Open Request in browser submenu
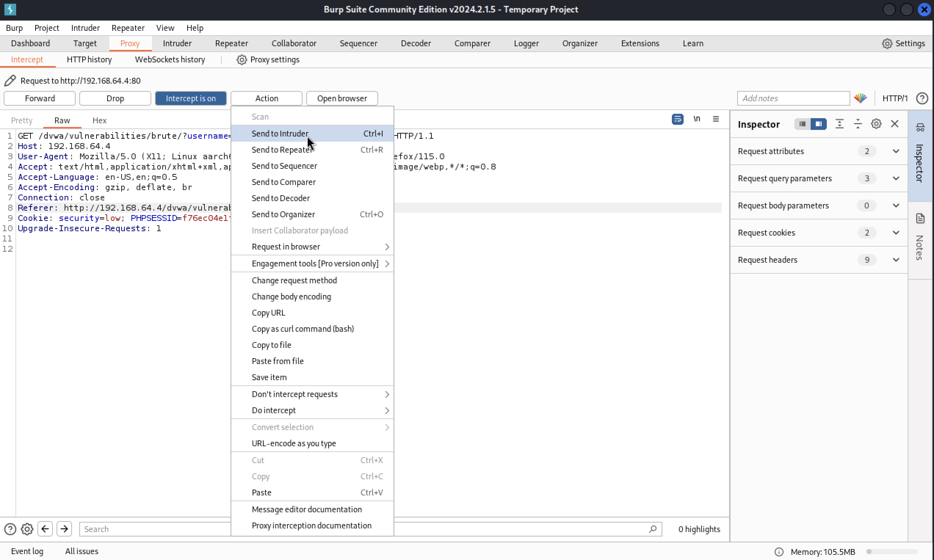The width and height of the screenshot is (934, 560). [312, 247]
